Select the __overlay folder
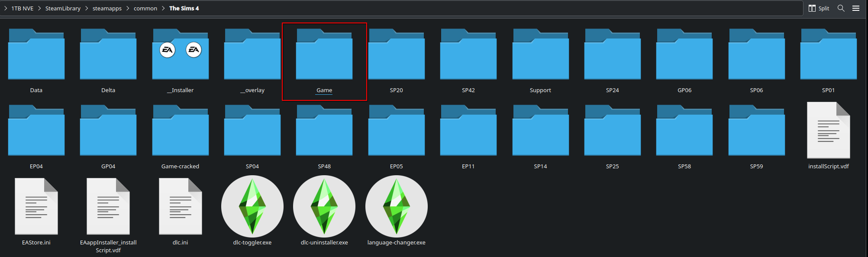868x257 pixels. pyautogui.click(x=252, y=54)
